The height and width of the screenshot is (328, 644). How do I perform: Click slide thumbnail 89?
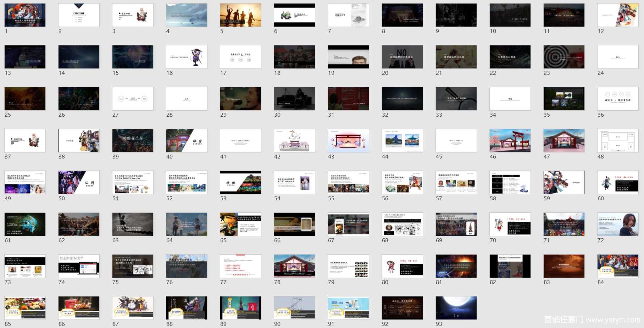click(x=240, y=308)
